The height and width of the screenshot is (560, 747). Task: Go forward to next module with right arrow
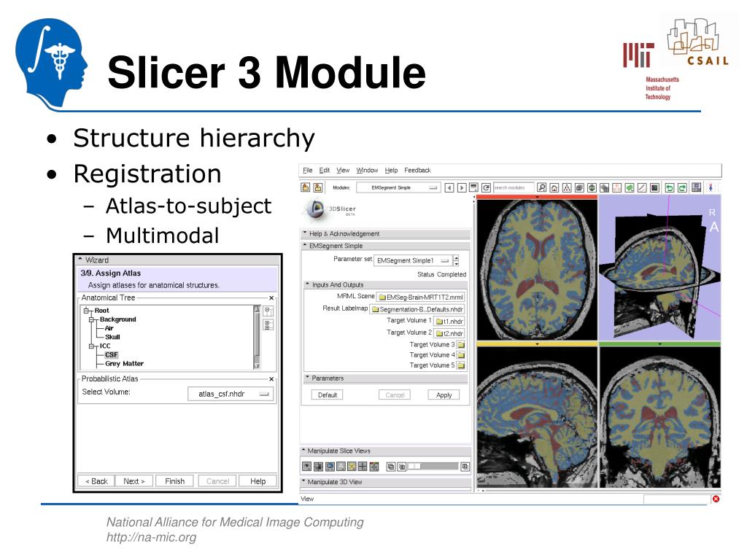(462, 187)
